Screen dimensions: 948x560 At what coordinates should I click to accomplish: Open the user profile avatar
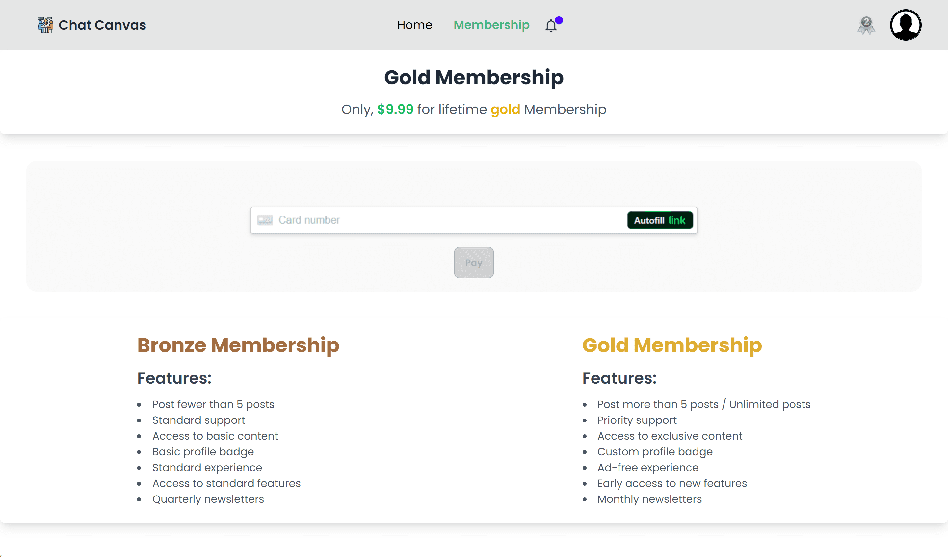pos(905,25)
